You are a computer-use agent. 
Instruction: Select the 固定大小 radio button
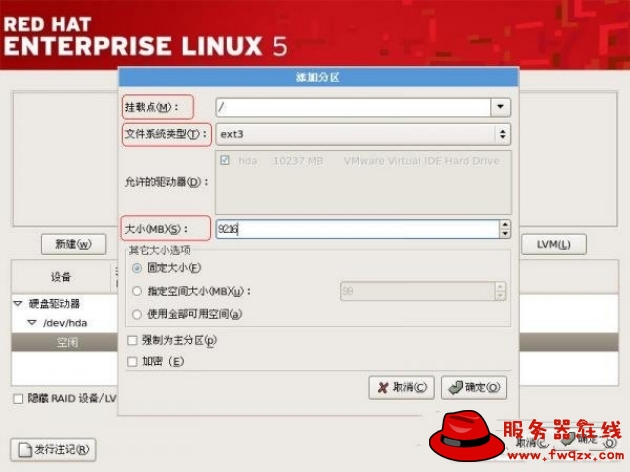click(x=137, y=268)
